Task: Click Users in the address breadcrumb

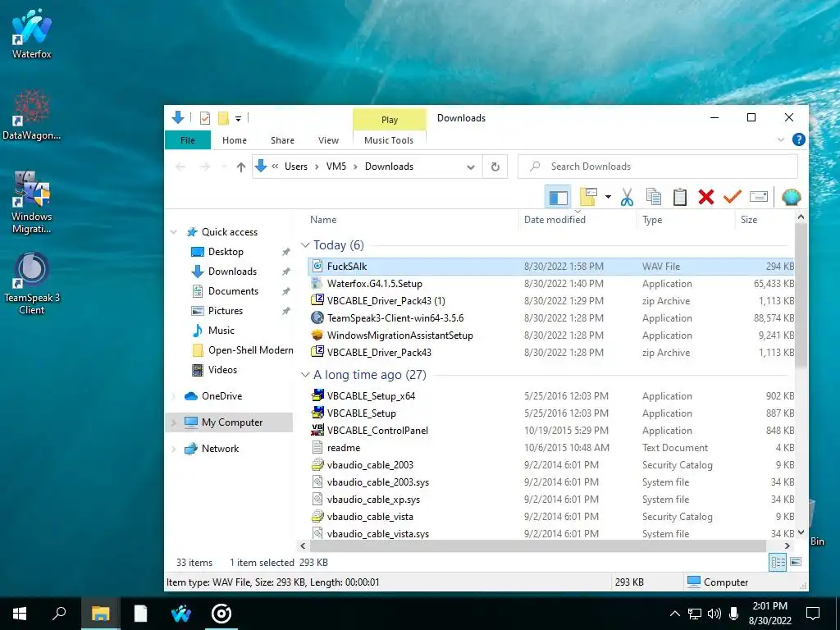Action: [x=295, y=167]
